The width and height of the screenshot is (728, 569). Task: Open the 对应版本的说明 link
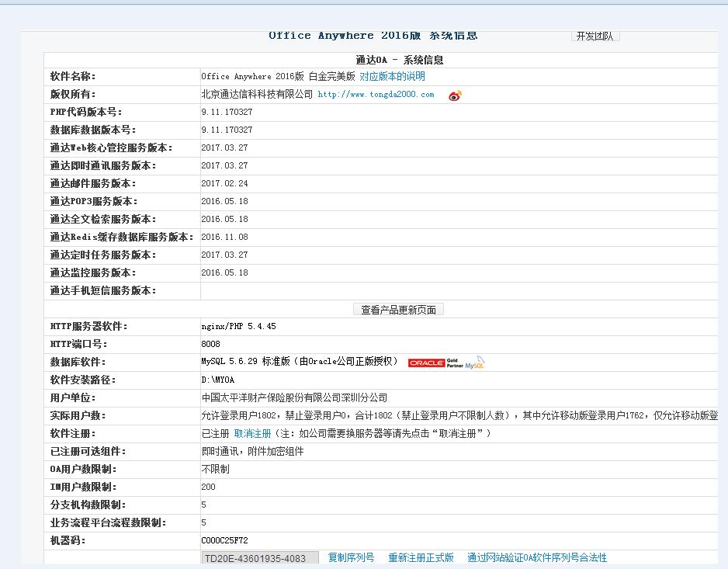392,77
